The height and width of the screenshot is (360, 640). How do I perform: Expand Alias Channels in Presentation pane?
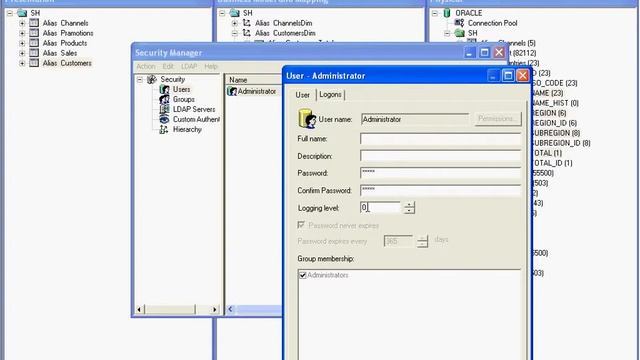pyautogui.click(x=22, y=23)
